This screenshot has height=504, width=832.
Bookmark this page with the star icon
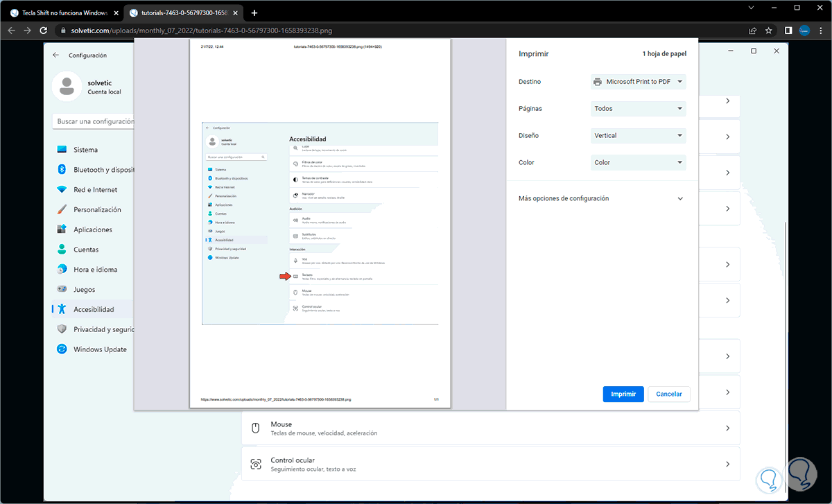[x=768, y=31]
